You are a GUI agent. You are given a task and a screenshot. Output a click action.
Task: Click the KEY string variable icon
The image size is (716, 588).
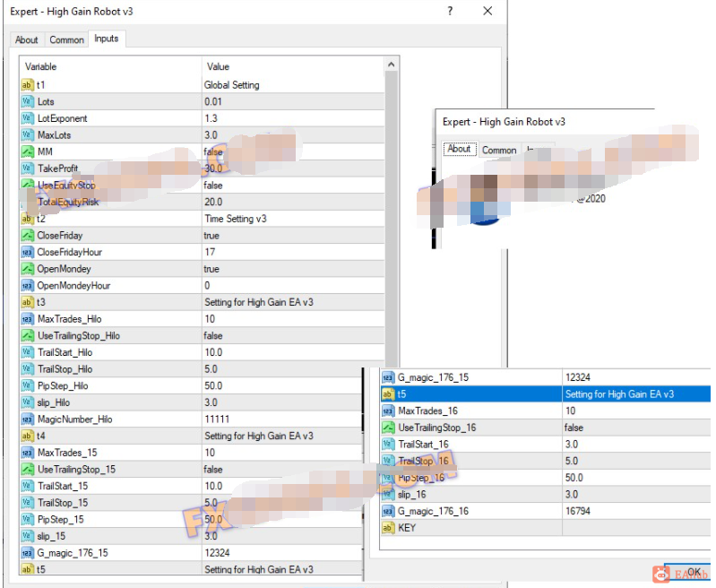[388, 528]
